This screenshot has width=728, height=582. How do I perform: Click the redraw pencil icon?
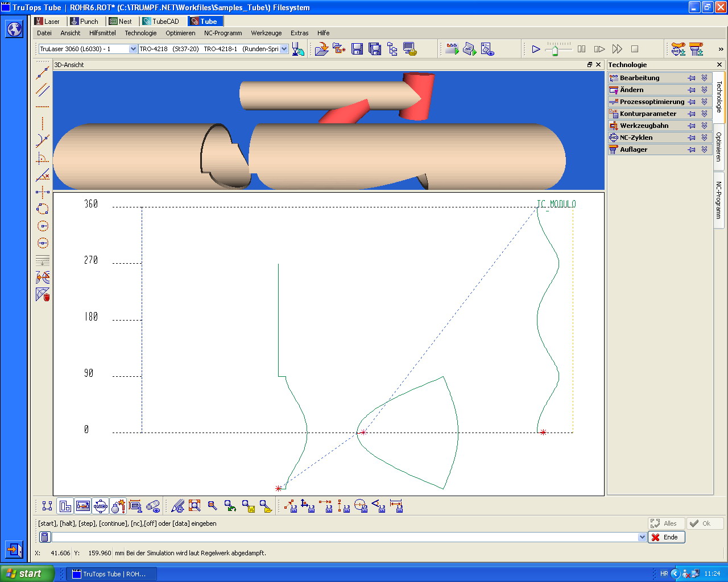[x=178, y=506]
